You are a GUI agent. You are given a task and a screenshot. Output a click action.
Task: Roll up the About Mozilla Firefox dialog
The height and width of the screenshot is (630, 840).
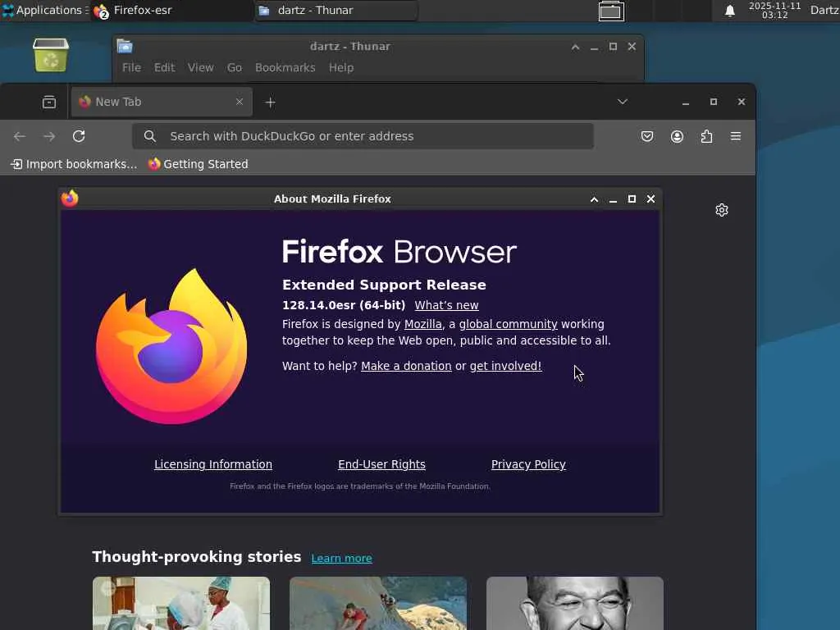(x=594, y=199)
